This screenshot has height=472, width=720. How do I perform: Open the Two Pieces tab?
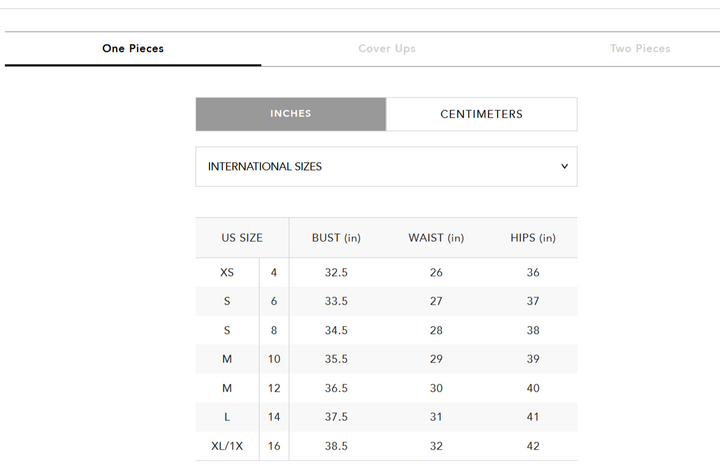[x=640, y=48]
